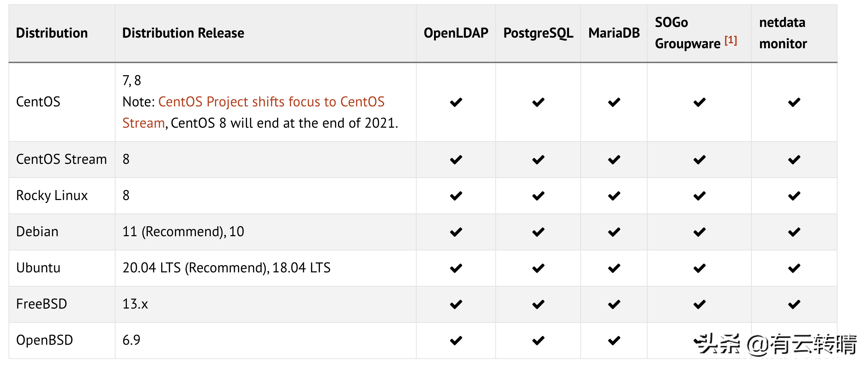The height and width of the screenshot is (366, 868).
Task: Open the SOGo Groupware footnote [1] link
Action: tap(731, 40)
